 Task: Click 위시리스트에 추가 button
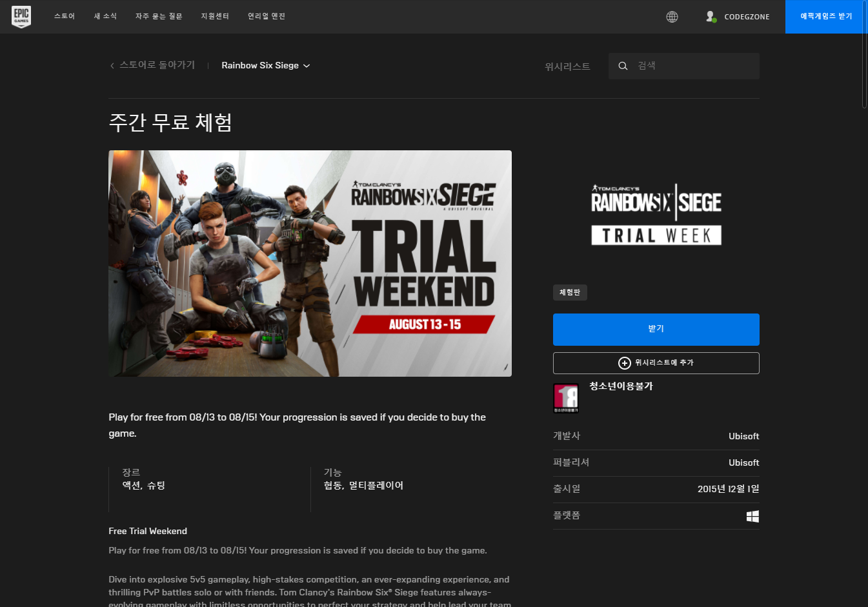point(656,363)
